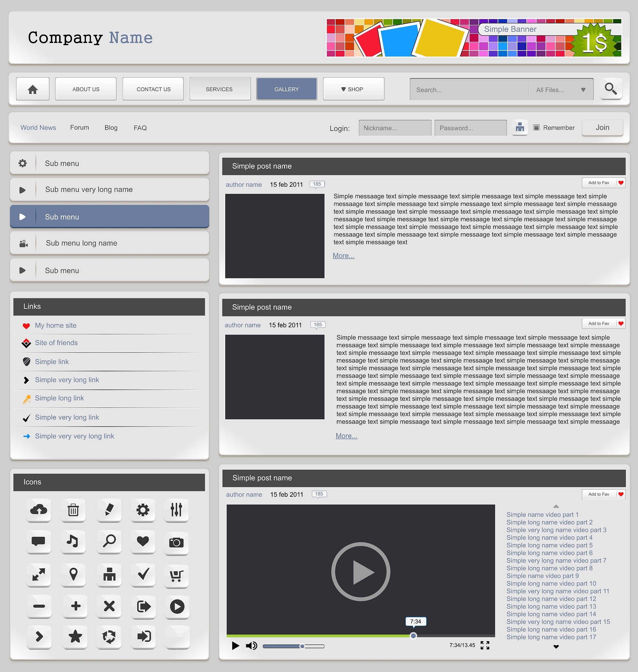Toggle the video speaker mute icon
The image size is (638, 672).
[251, 645]
